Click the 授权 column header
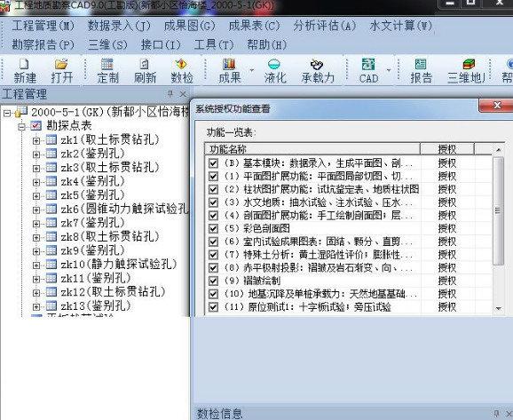 (x=447, y=149)
